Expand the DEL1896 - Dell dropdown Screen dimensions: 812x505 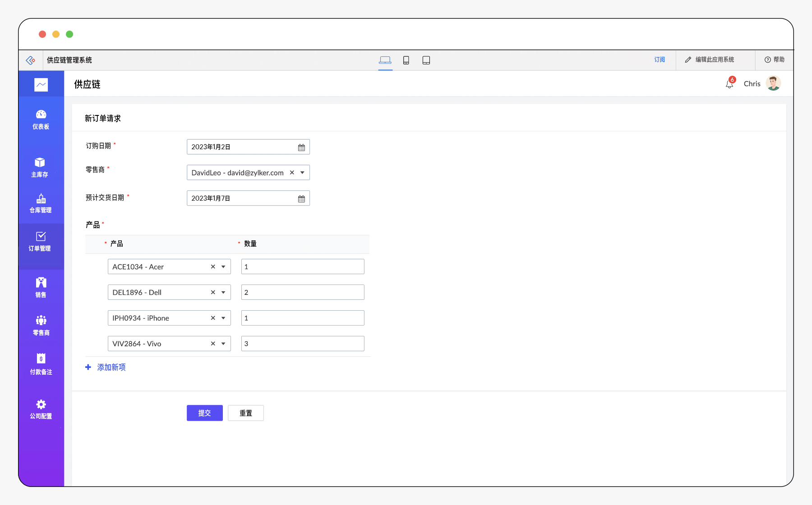point(223,293)
